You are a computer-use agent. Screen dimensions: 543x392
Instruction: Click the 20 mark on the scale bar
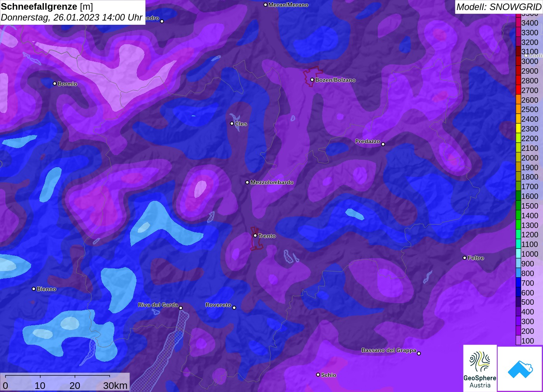tap(75, 385)
